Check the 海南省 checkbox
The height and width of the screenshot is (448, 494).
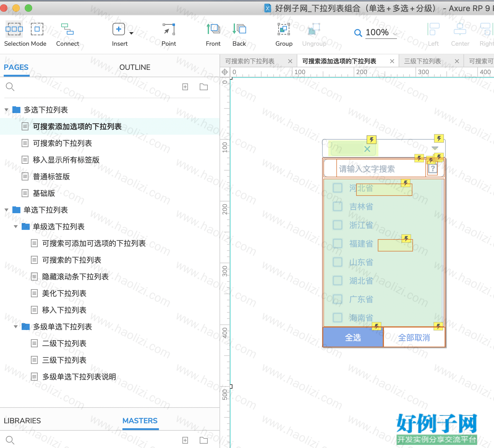pyautogui.click(x=338, y=318)
